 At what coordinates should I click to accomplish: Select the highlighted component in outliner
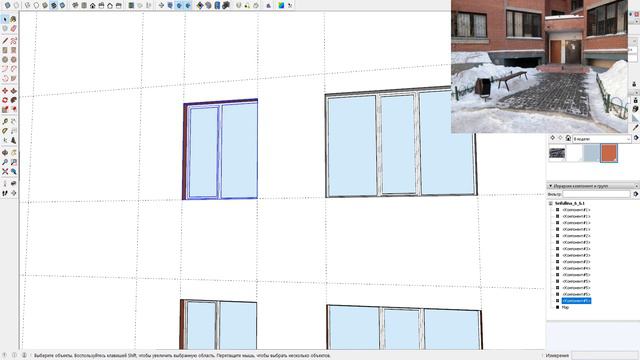click(x=576, y=301)
